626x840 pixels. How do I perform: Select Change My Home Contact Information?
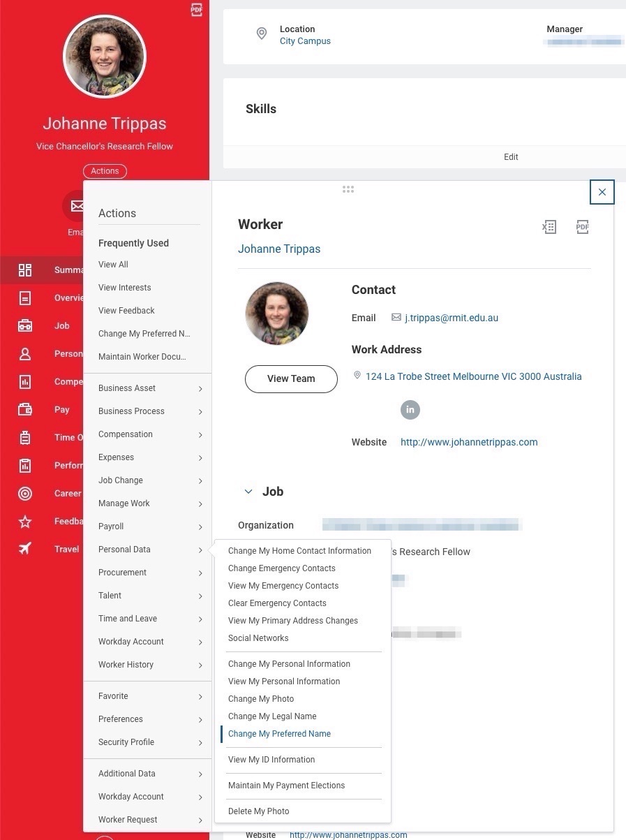[x=299, y=551]
